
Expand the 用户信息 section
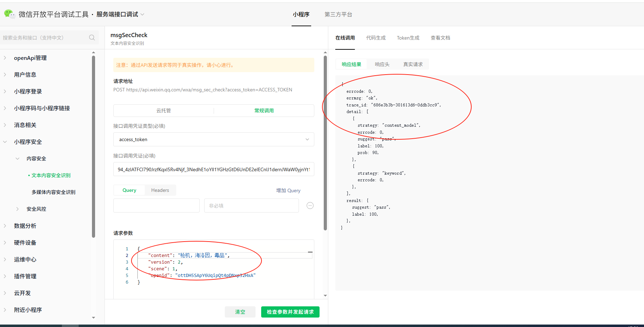5,75
